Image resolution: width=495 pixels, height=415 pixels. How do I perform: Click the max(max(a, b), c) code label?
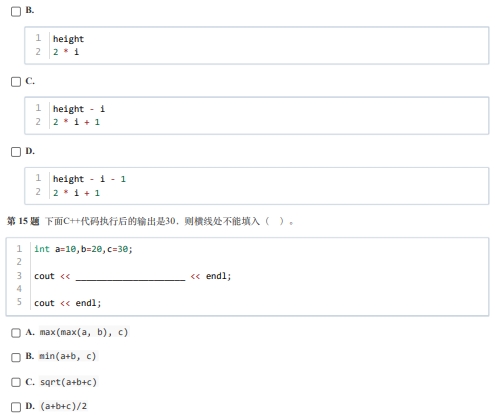(x=84, y=332)
